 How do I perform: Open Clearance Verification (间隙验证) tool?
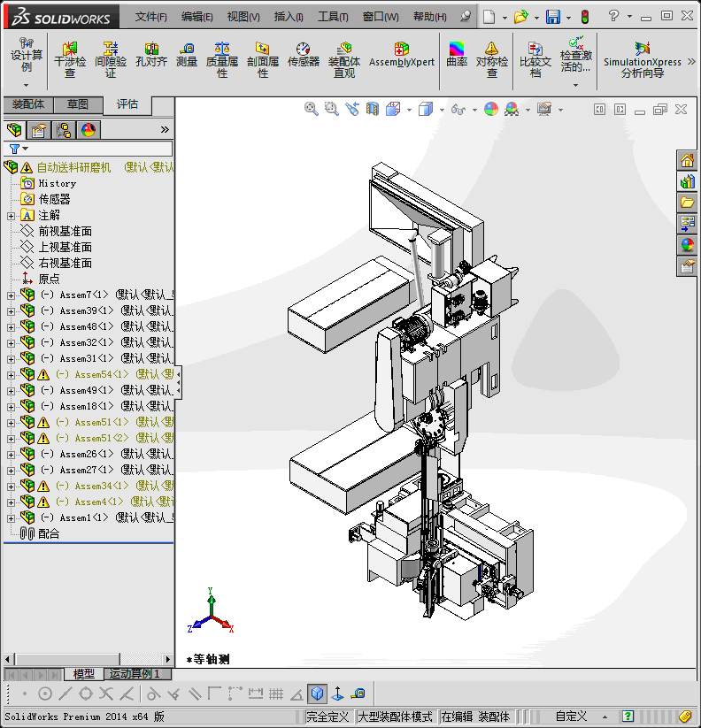[111, 60]
